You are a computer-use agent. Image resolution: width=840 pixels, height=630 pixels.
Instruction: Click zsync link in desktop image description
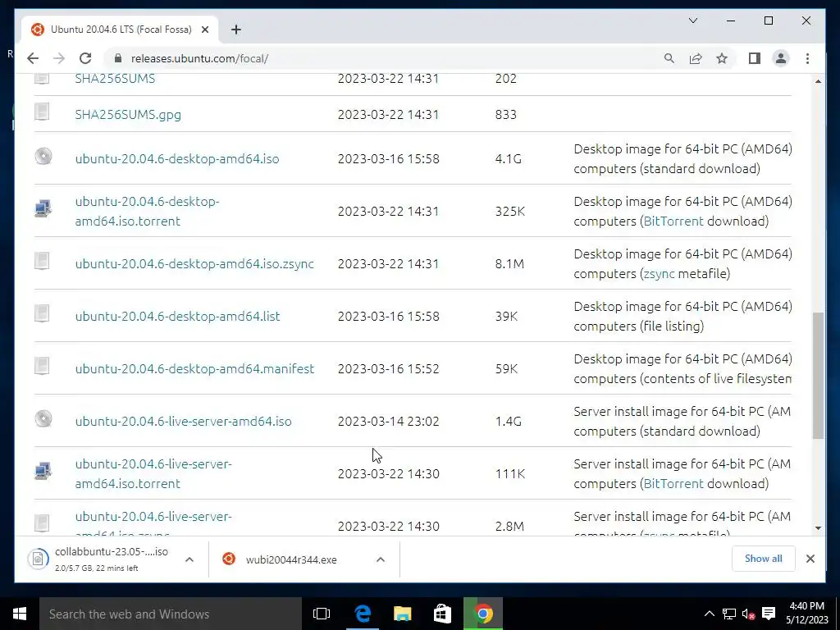pyautogui.click(x=659, y=274)
